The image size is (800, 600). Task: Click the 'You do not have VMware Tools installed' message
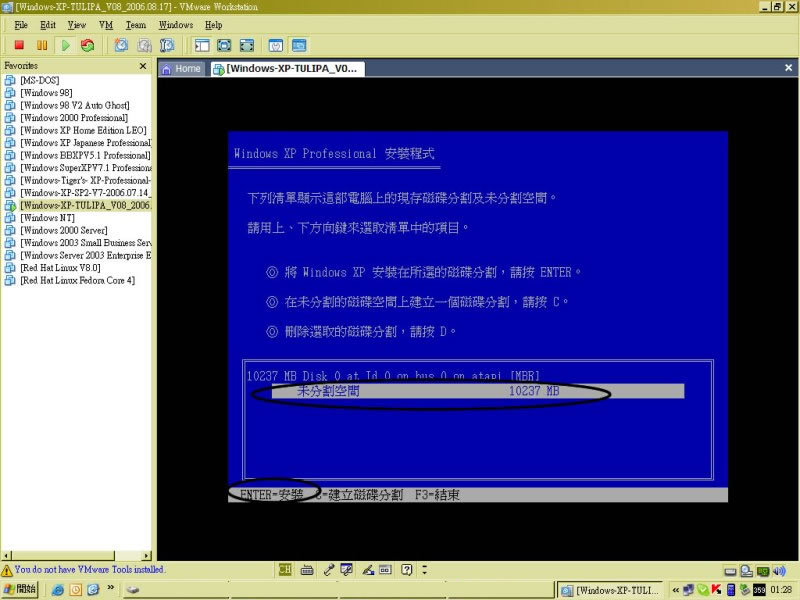[89, 569]
